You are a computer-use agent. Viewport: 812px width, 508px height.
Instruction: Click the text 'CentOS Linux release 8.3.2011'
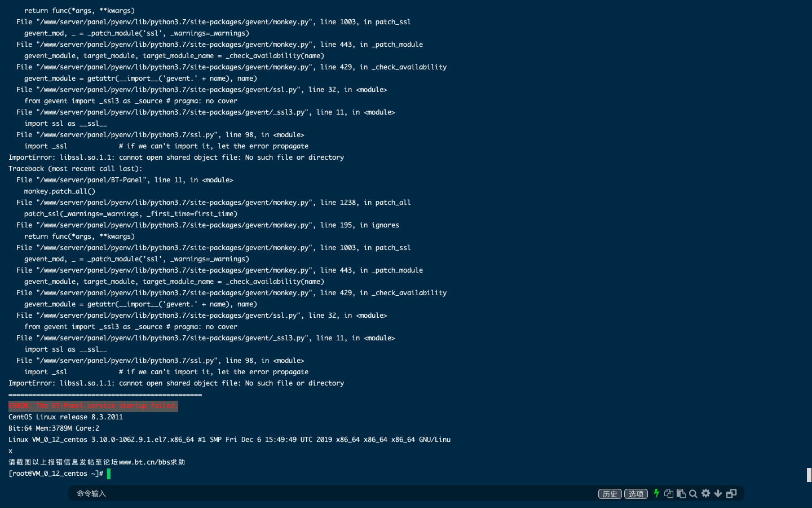click(65, 417)
